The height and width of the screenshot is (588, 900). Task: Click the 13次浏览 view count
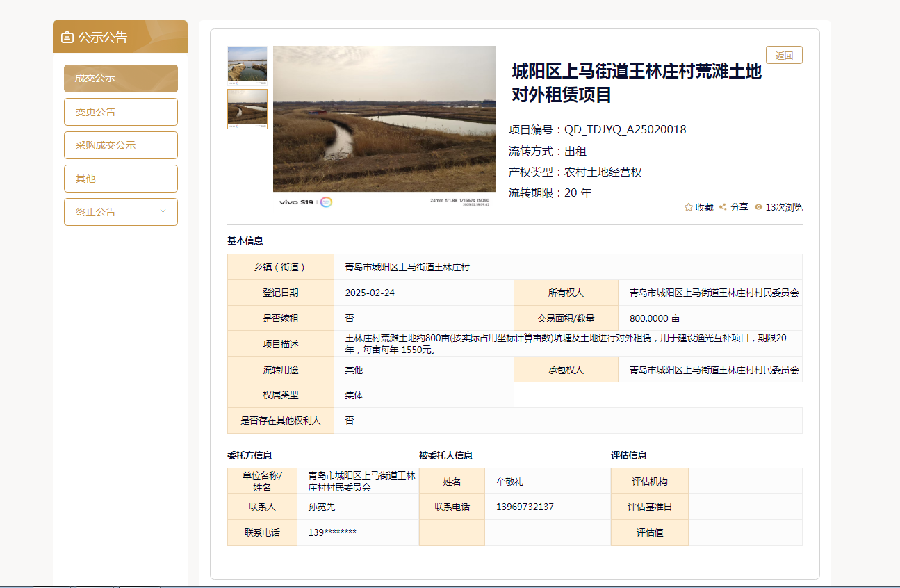point(784,207)
